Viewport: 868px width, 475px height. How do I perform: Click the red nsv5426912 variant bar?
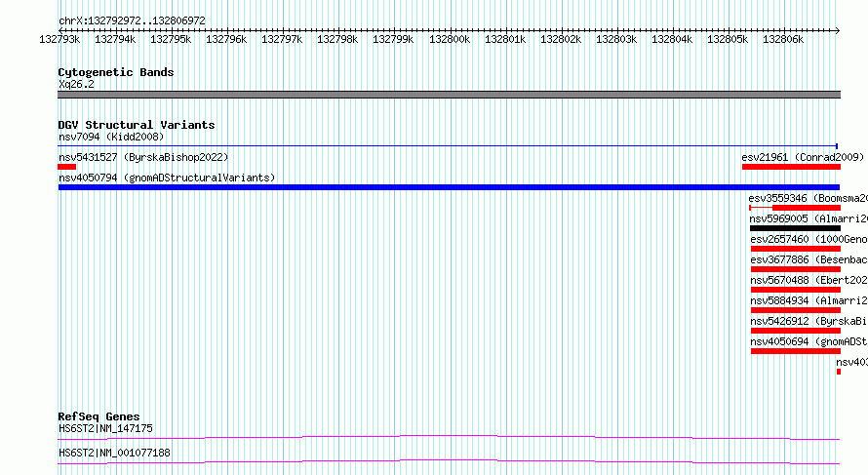click(x=796, y=331)
